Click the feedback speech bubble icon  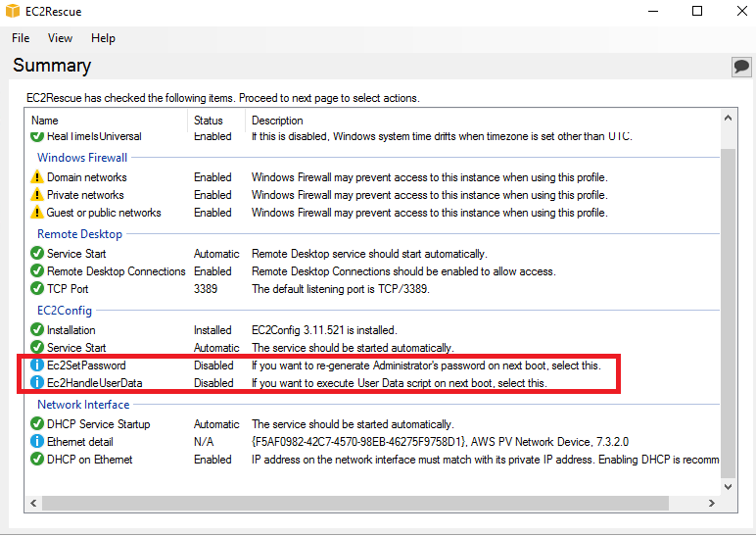point(741,66)
